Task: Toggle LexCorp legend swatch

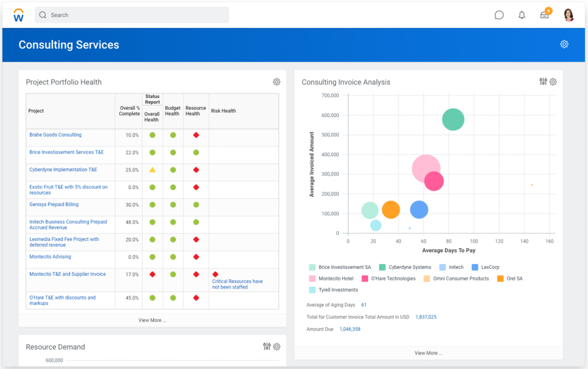Action: (x=475, y=267)
